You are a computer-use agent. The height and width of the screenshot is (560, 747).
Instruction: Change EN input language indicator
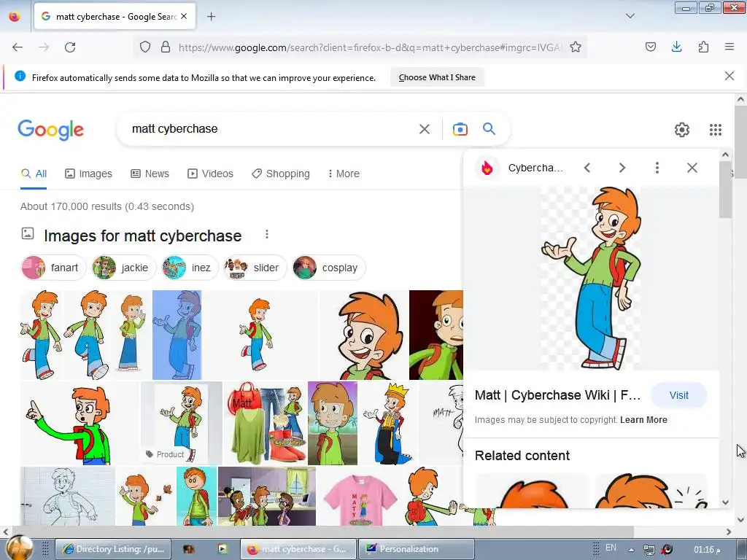click(x=611, y=548)
